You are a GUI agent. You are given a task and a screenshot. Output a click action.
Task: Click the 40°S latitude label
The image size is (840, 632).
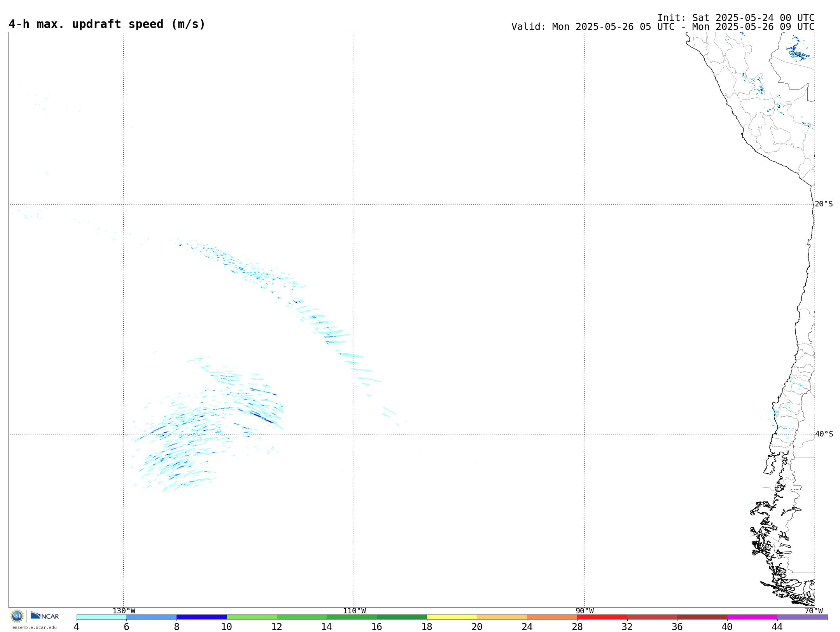824,434
